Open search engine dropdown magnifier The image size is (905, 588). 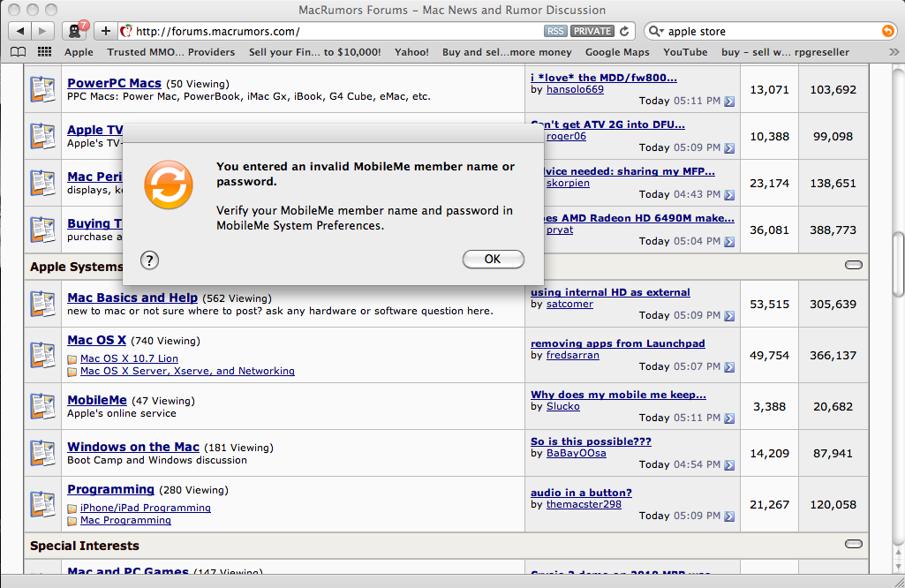[x=656, y=31]
